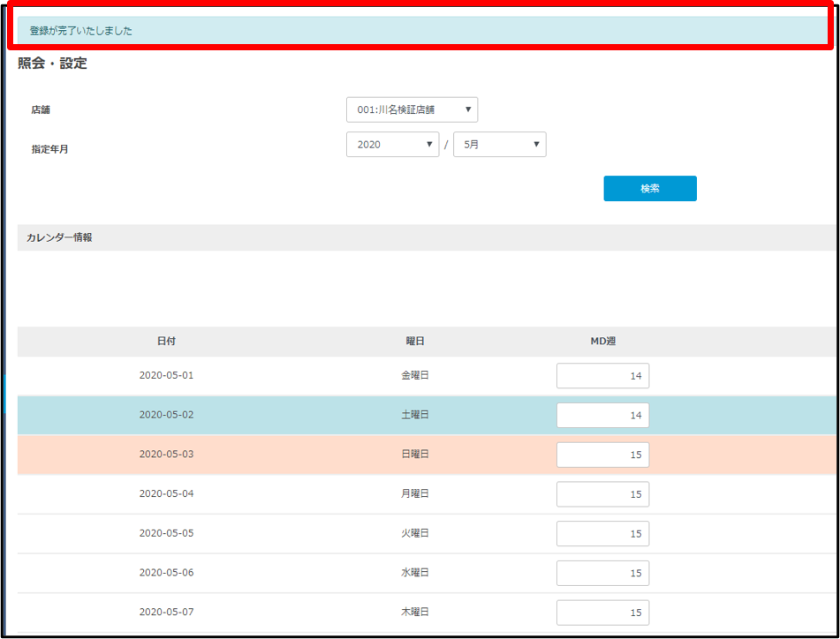Click the 火曜日 weekday cell
Image resolution: width=840 pixels, height=639 pixels.
[x=415, y=533]
